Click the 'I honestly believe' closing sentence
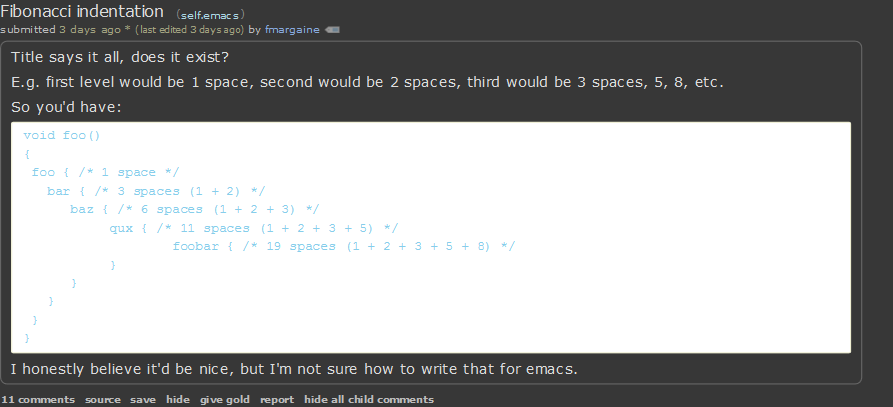 pos(294,369)
